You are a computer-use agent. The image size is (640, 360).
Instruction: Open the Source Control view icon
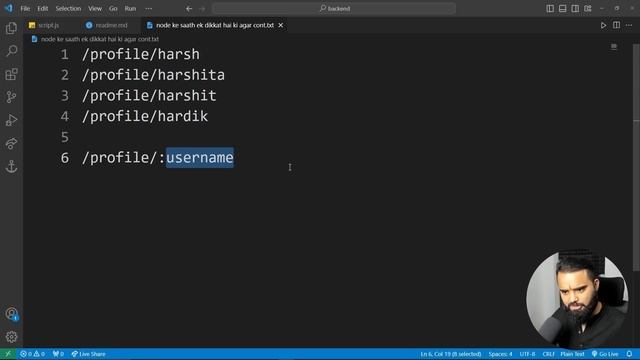(11, 97)
